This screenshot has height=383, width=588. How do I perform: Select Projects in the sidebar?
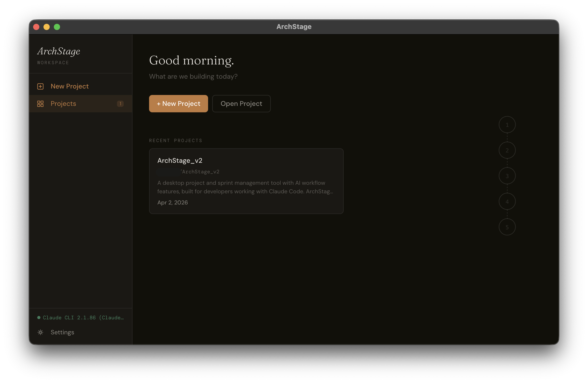coord(63,104)
